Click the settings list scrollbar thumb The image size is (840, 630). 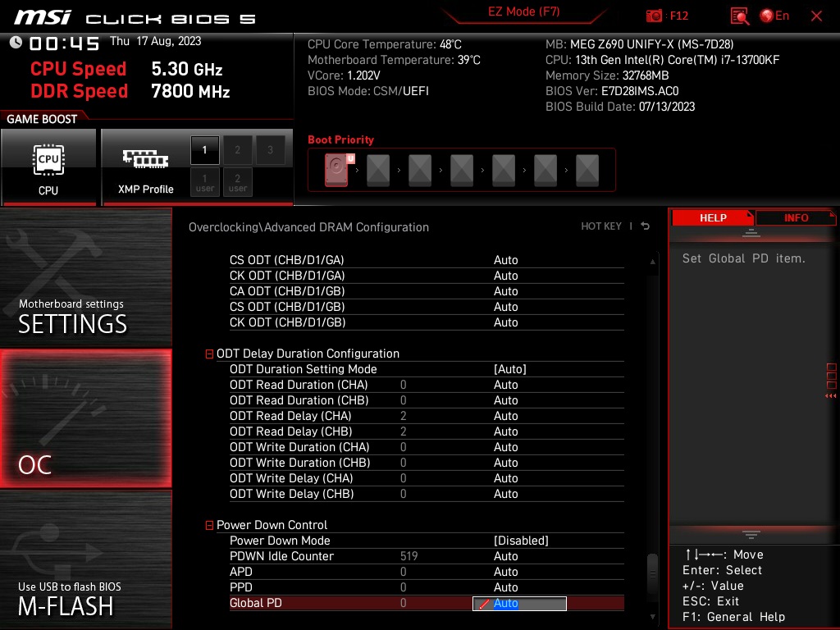point(652,573)
